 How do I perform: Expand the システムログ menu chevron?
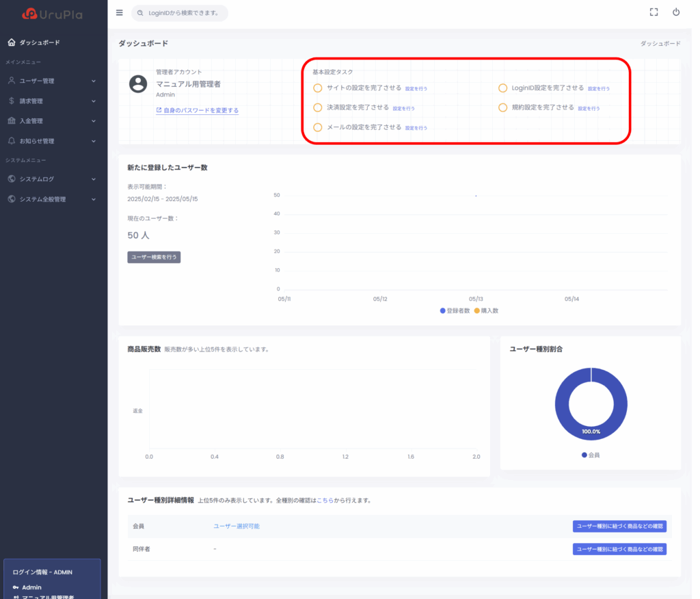click(94, 179)
